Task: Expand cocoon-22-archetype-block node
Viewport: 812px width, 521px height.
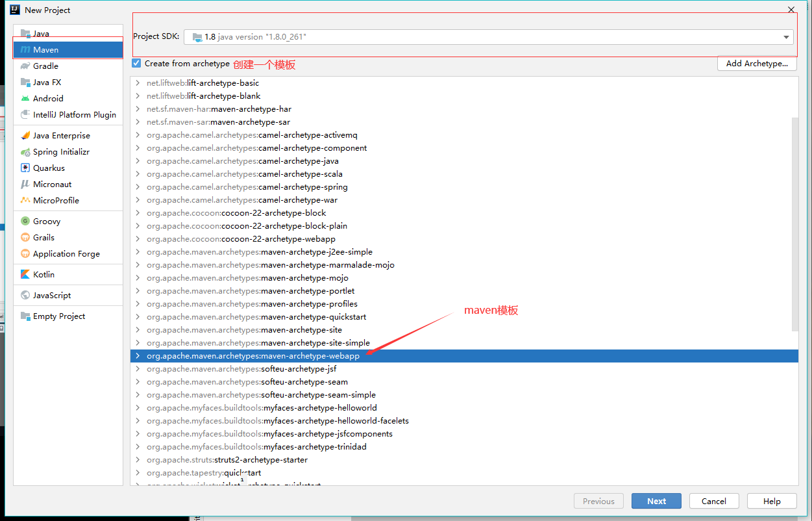Action: point(138,213)
